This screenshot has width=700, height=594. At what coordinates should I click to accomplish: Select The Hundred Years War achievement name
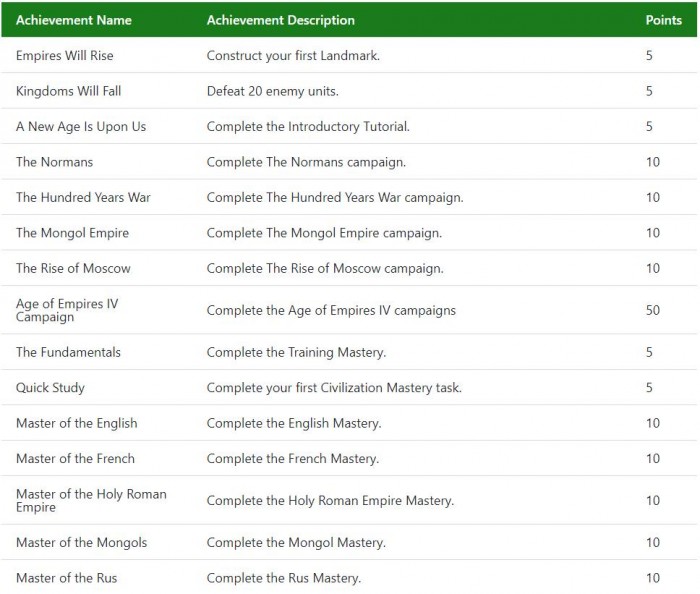tap(83, 197)
